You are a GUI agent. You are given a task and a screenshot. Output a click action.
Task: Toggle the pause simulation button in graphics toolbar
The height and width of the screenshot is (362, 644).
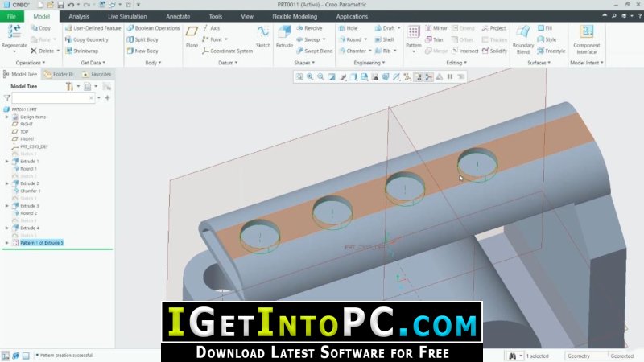tap(450, 76)
